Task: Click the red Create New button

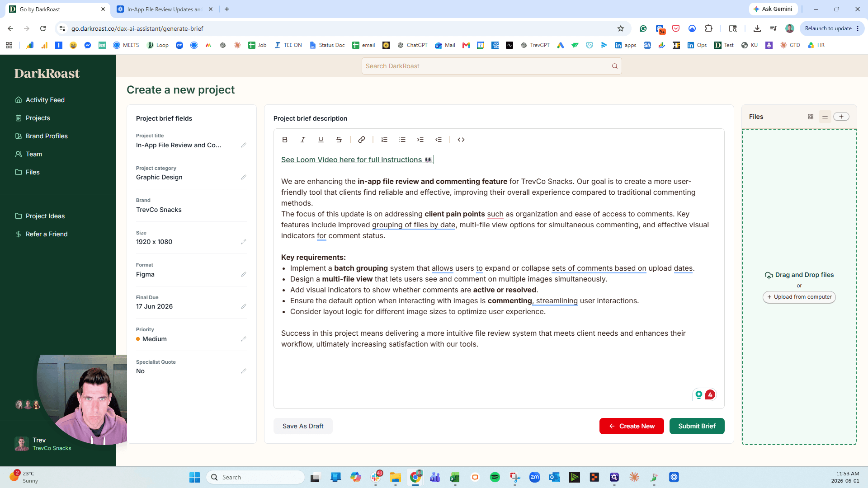Action: point(632,426)
